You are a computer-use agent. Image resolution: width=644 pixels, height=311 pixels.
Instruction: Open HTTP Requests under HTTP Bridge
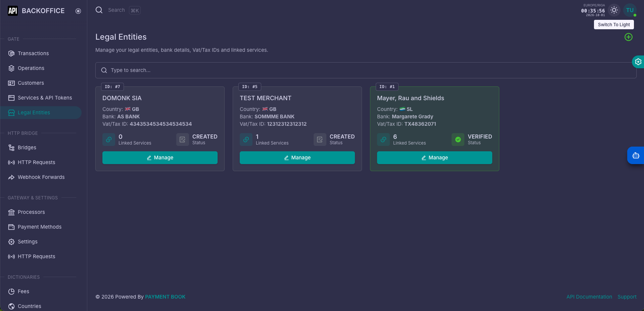(41, 162)
